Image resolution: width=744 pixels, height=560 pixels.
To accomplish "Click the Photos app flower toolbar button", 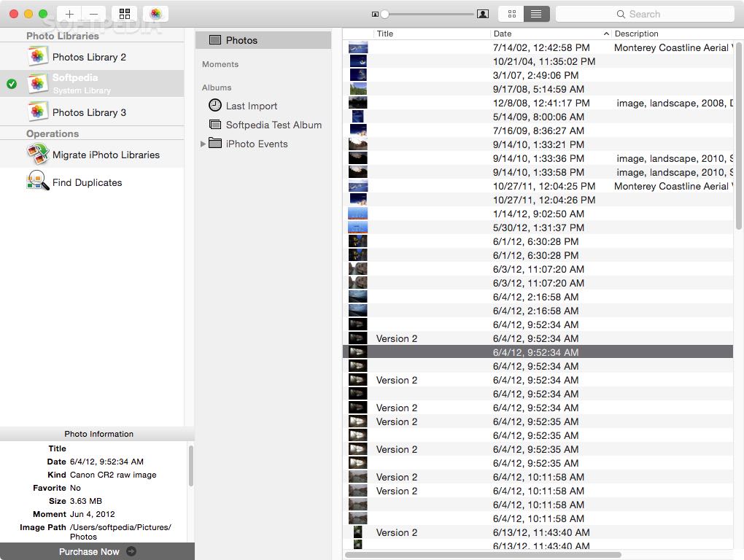I will [x=155, y=14].
